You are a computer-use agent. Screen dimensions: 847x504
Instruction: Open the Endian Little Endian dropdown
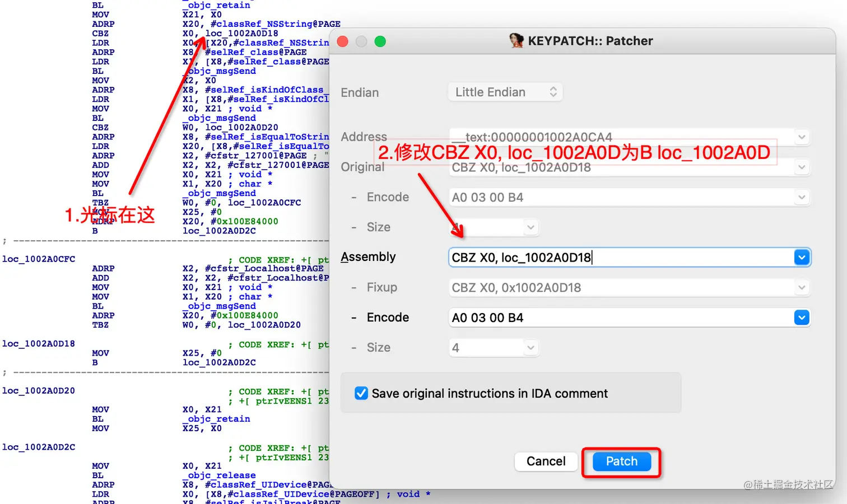click(505, 92)
